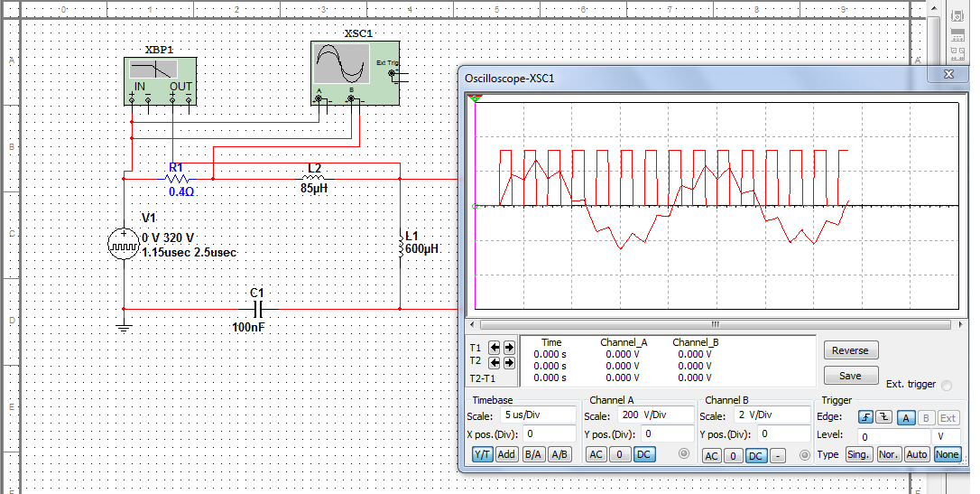Set trigger to falling edge
The image size is (980, 494).
(883, 418)
